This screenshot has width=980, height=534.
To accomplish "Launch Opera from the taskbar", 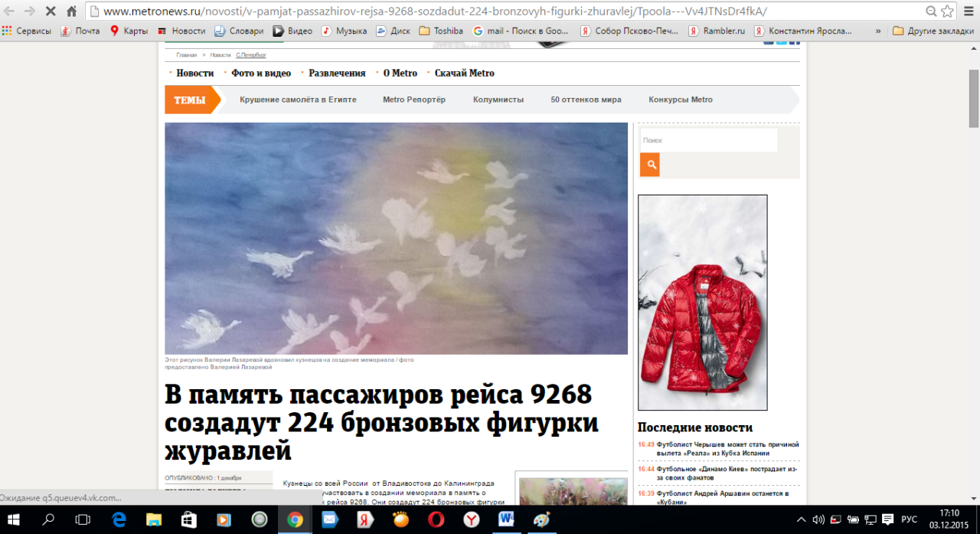I will (x=436, y=519).
